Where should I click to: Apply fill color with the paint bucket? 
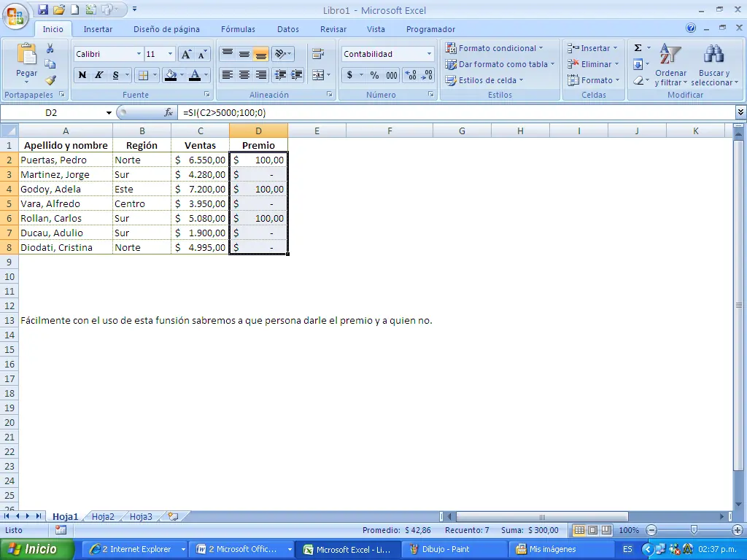tap(171, 75)
